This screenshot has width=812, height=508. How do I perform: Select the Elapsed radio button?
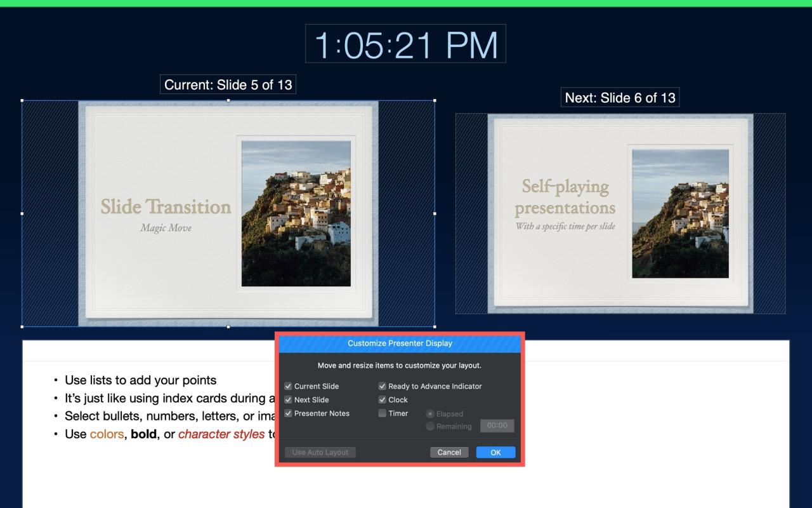click(430, 414)
